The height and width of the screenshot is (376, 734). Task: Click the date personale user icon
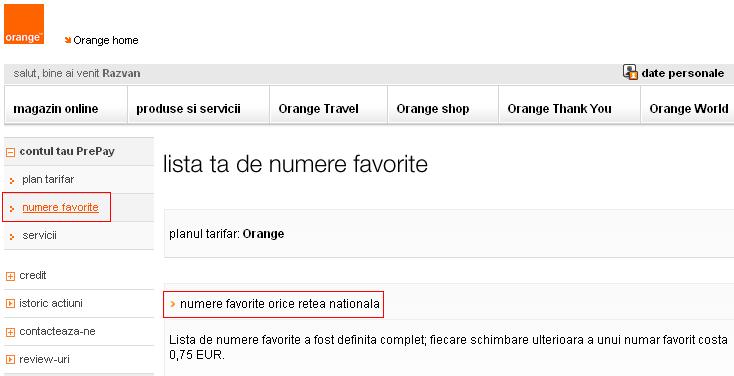[x=630, y=73]
